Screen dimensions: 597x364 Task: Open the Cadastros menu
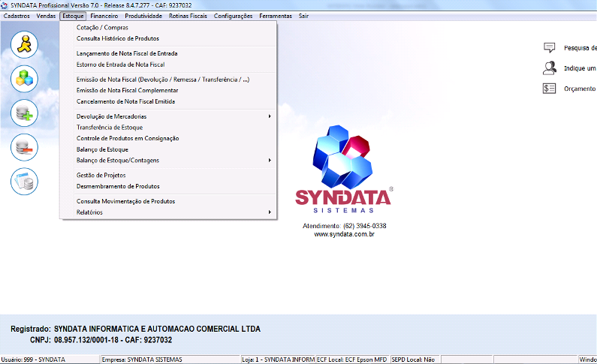[17, 16]
